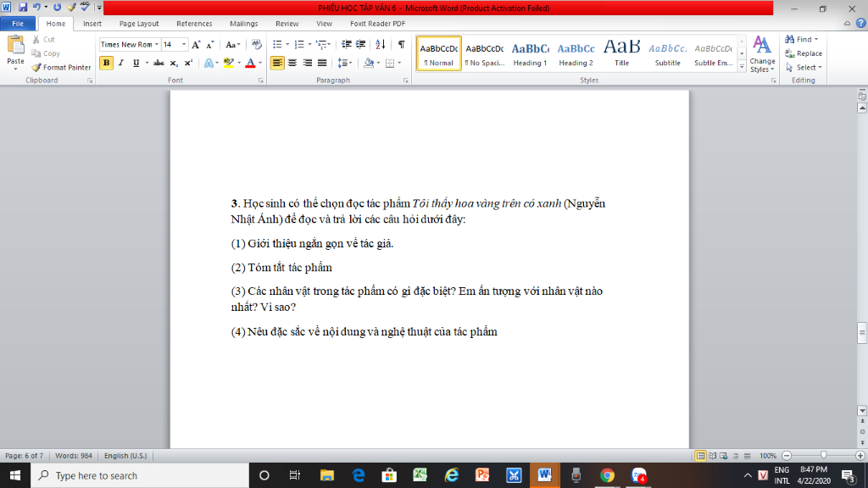The height and width of the screenshot is (488, 868).
Task: Click the Font Color red A button
Action: point(250,63)
